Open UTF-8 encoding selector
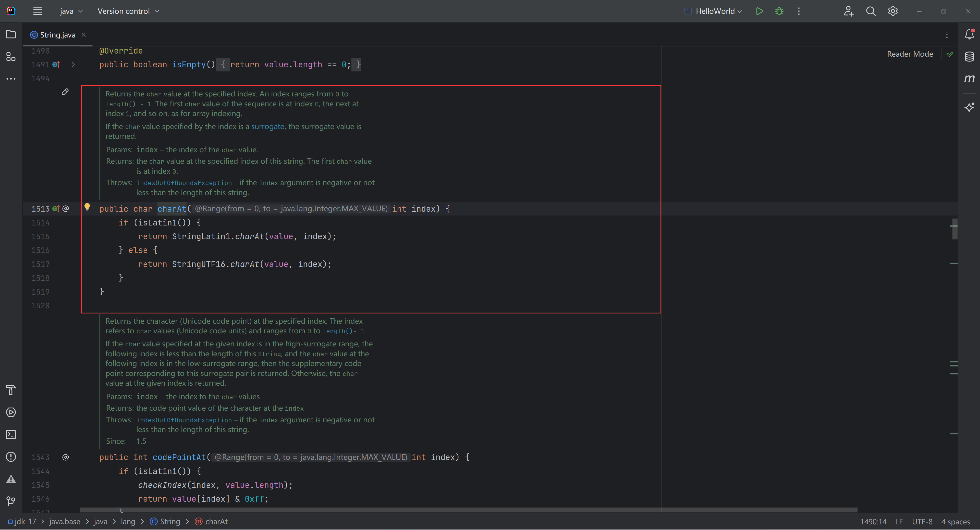Image resolution: width=980 pixels, height=530 pixels. [922, 522]
